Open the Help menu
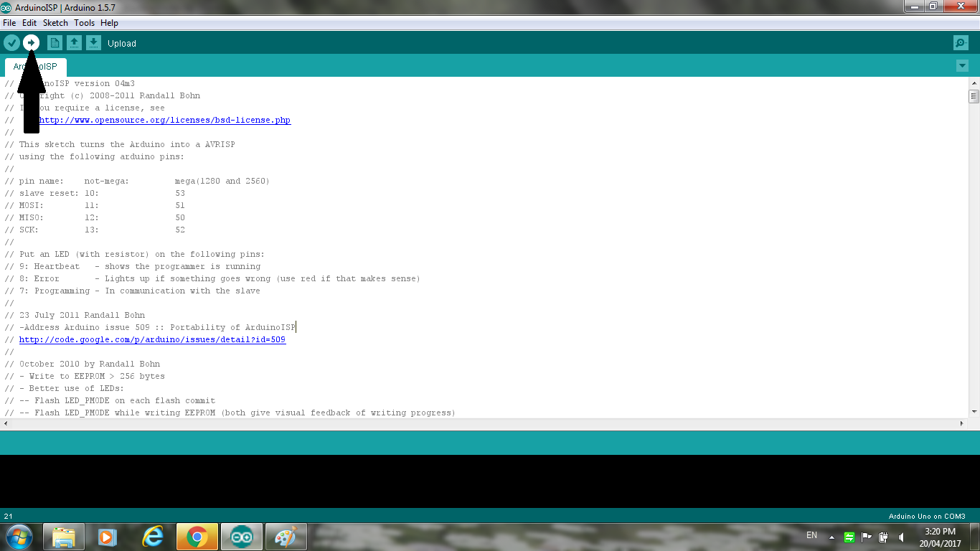The height and width of the screenshot is (551, 980). pyautogui.click(x=109, y=23)
